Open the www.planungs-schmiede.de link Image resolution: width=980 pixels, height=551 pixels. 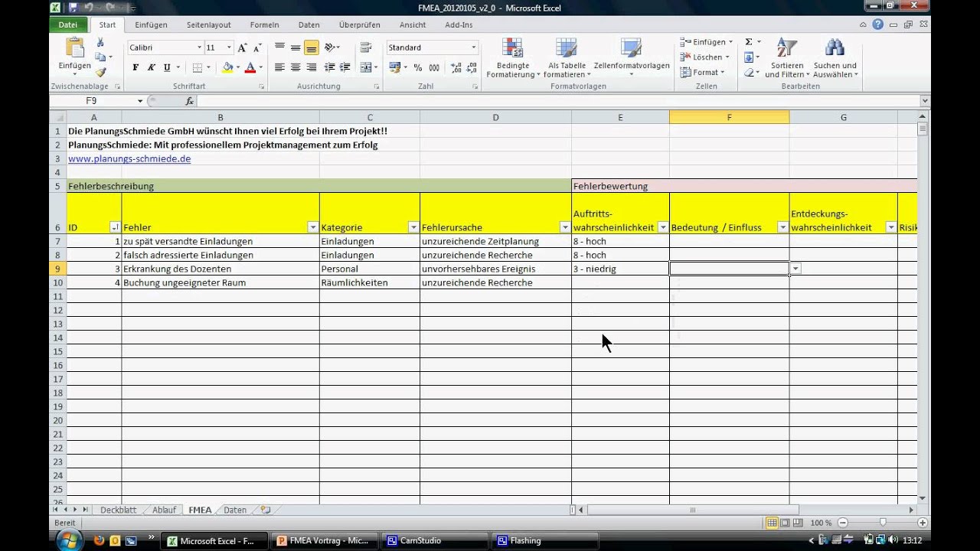point(129,159)
